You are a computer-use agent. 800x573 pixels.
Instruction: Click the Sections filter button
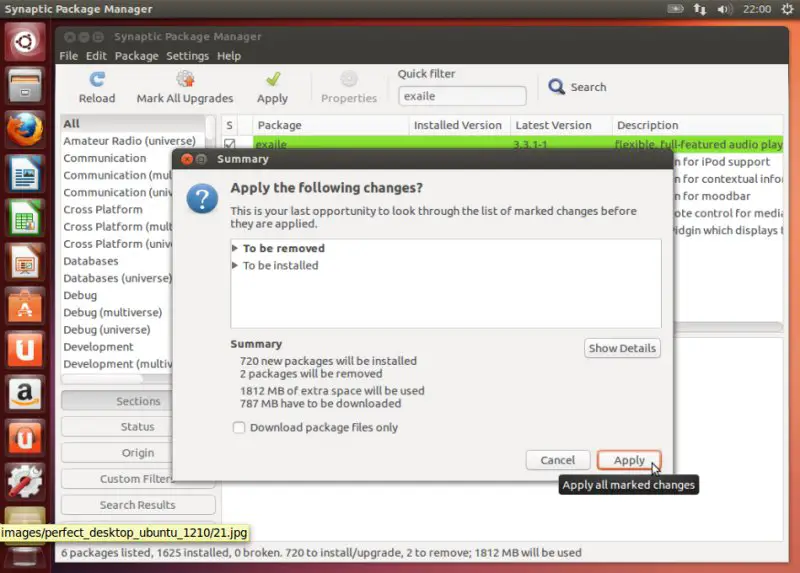(x=117, y=401)
